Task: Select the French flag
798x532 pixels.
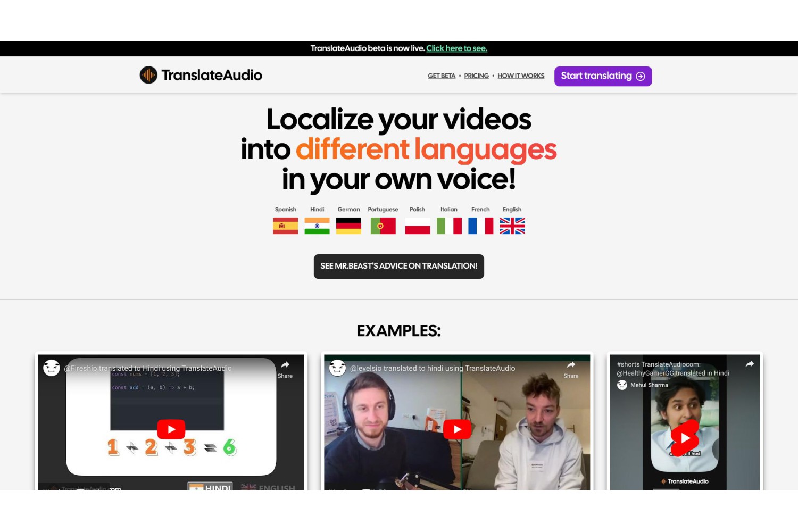Action: pyautogui.click(x=481, y=226)
